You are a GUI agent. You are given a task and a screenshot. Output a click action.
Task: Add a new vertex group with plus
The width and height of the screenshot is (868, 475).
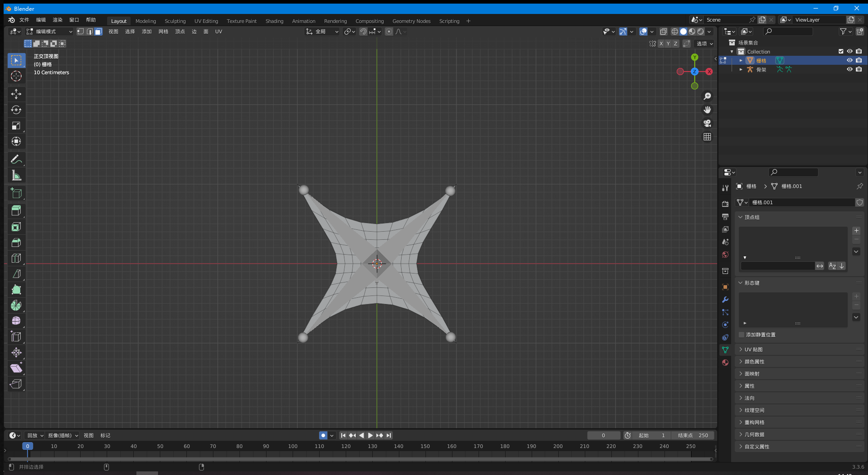tap(856, 231)
